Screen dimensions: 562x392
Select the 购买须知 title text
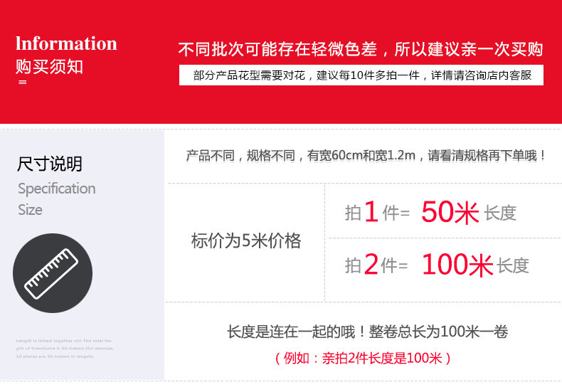tap(49, 67)
